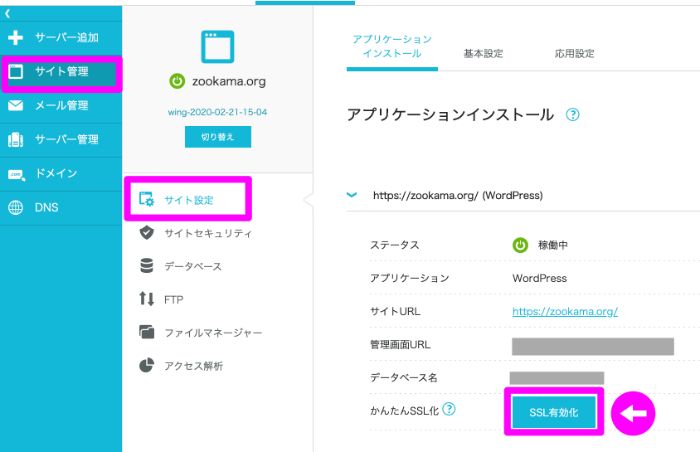
Task: Switch to 基本設定 tab
Action: tap(483, 54)
